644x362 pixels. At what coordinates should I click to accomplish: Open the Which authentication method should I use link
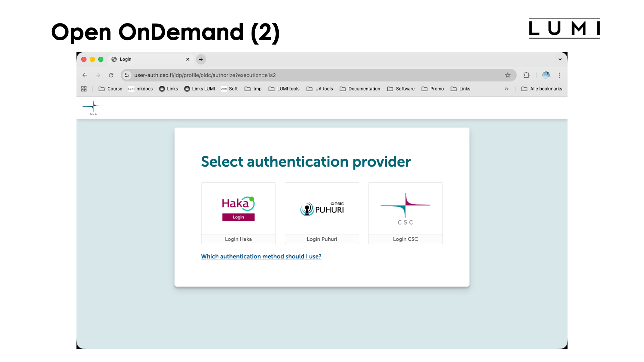pyautogui.click(x=261, y=256)
